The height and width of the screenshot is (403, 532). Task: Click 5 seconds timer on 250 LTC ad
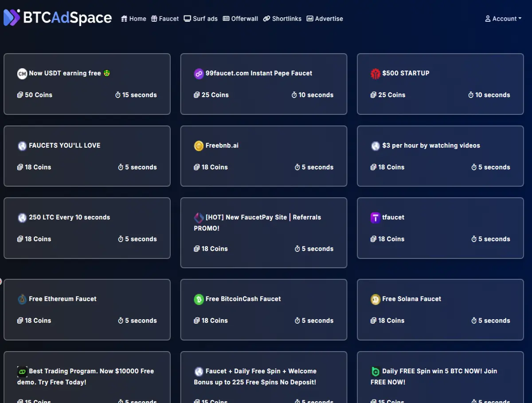pos(137,239)
